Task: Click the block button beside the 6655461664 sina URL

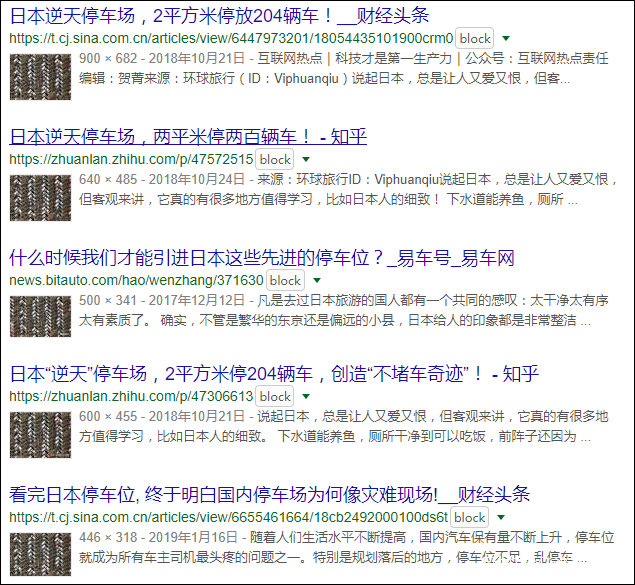Action: tap(469, 517)
